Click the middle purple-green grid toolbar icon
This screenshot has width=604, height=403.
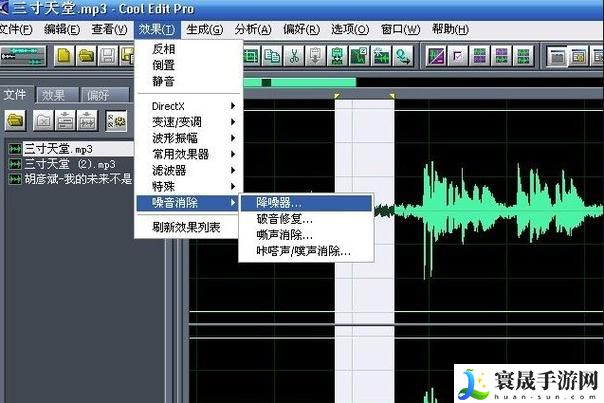coord(502,56)
